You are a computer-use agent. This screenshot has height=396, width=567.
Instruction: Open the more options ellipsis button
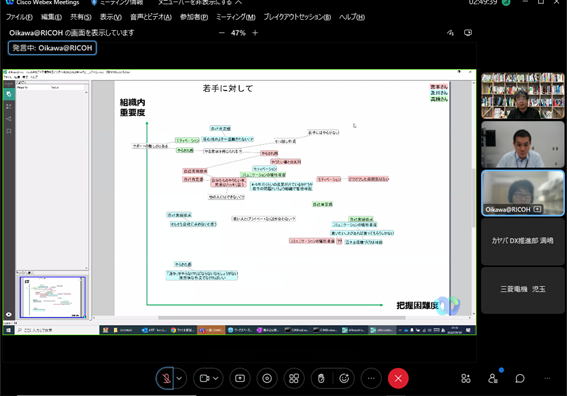click(x=371, y=378)
